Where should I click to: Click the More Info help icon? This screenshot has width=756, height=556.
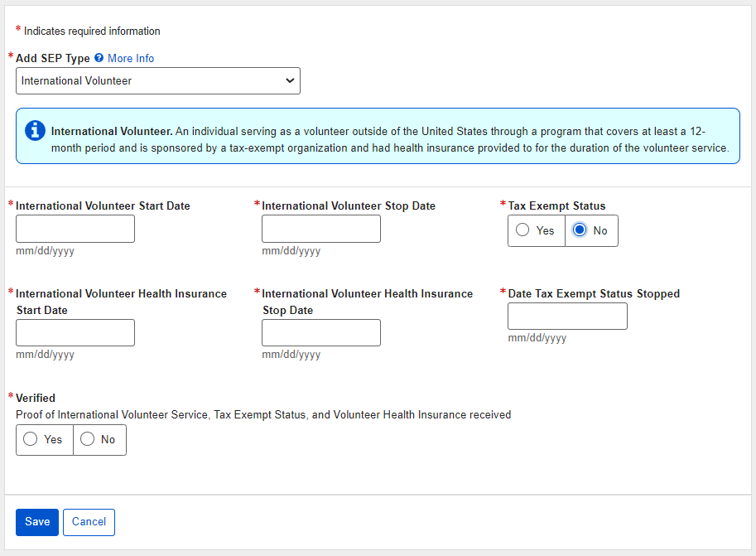(x=99, y=59)
